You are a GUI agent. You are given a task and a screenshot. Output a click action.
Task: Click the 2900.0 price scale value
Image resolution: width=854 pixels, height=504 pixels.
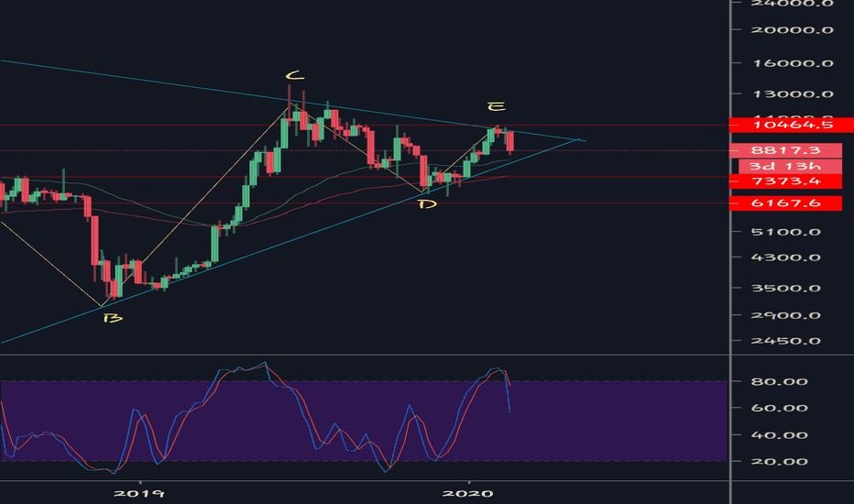tap(786, 315)
